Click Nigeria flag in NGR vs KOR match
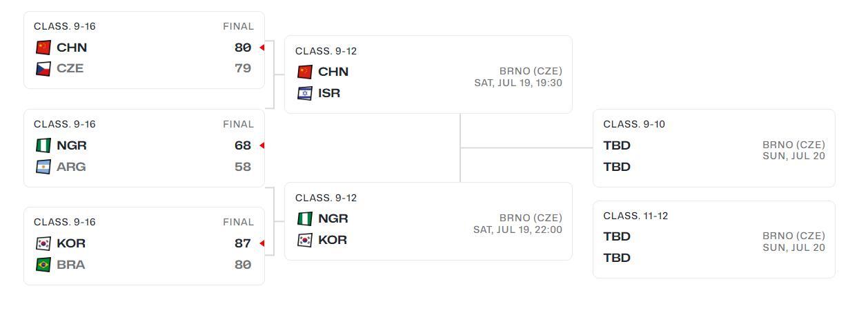This screenshot has height=315, width=868. click(x=305, y=219)
